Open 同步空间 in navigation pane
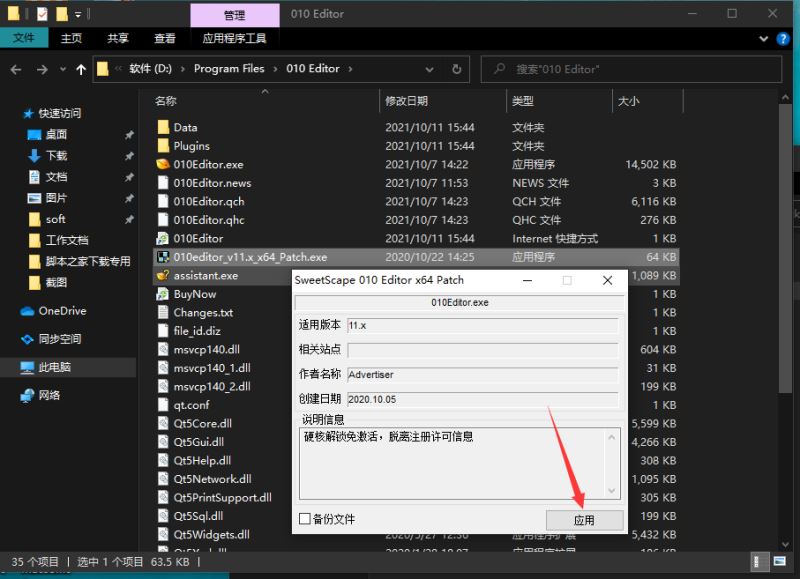Screen dimensions: 800x579 [x=60, y=339]
